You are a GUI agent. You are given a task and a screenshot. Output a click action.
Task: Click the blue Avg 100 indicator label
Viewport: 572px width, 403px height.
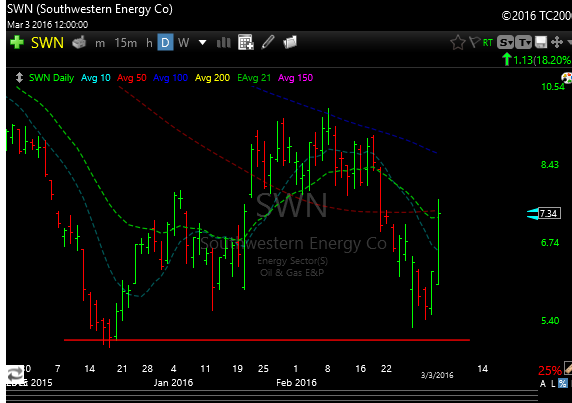pyautogui.click(x=170, y=78)
